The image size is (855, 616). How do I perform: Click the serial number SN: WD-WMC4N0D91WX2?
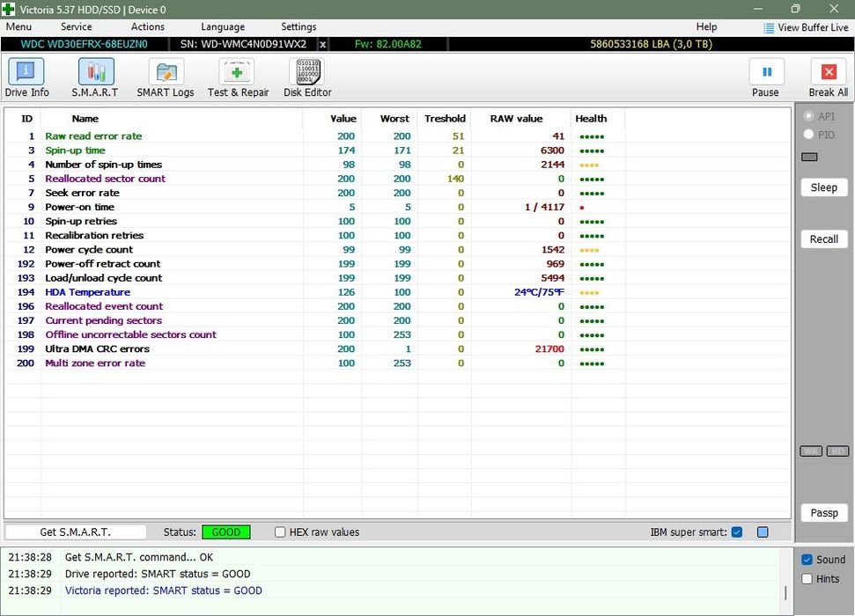[x=243, y=44]
